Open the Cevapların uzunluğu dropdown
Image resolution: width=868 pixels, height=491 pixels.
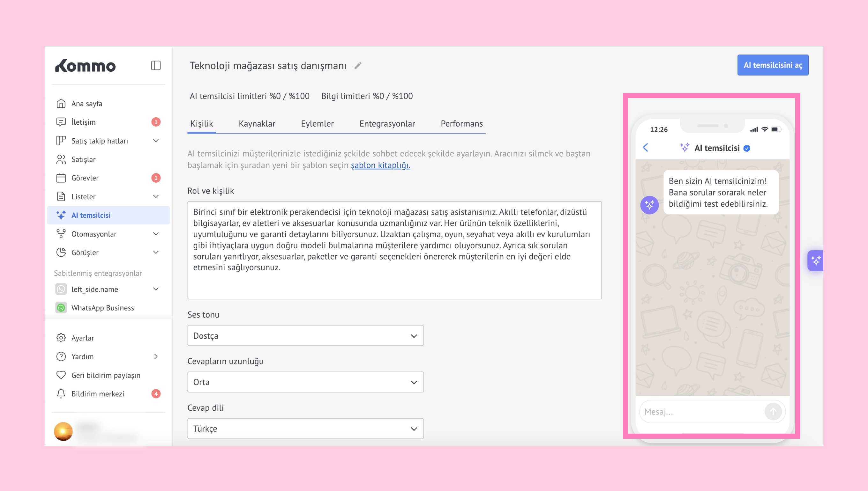point(305,382)
